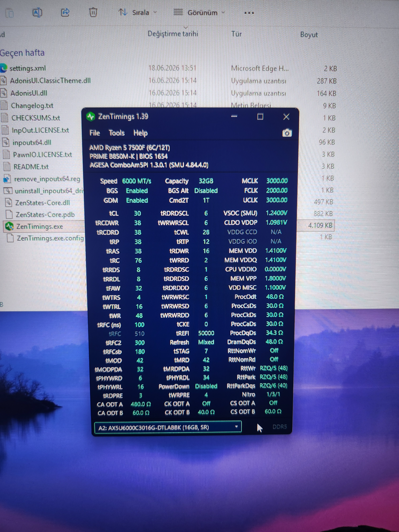Click the AMD Ryzen 5 7500F processor line

click(130, 148)
